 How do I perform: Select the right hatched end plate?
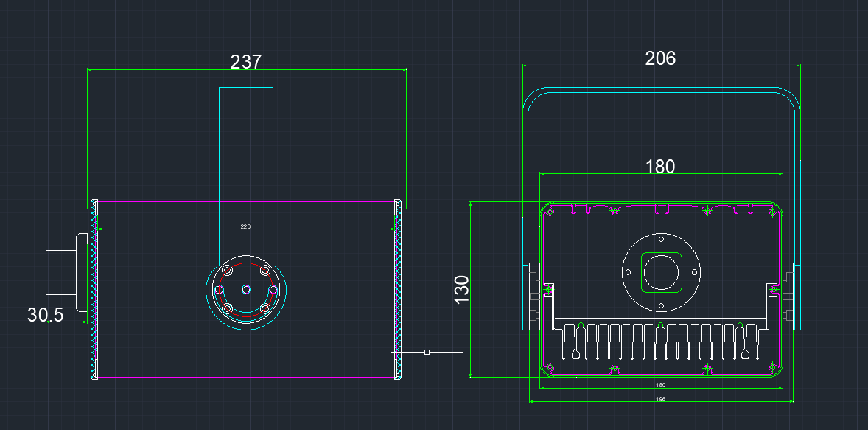(398, 289)
